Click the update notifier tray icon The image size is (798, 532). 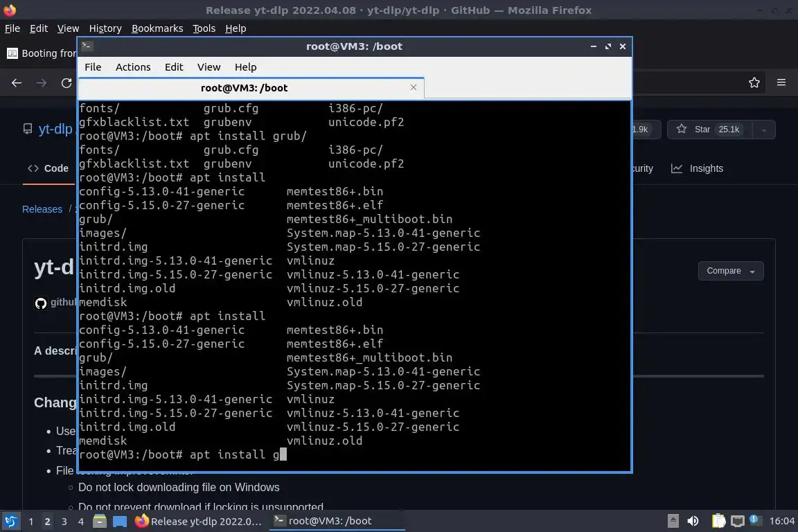755,520
